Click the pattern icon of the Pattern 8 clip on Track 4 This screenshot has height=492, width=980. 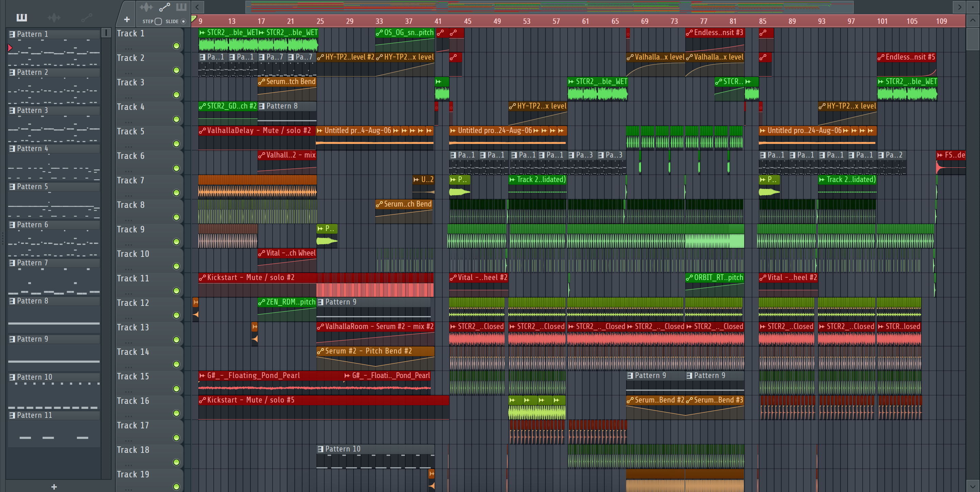click(261, 106)
